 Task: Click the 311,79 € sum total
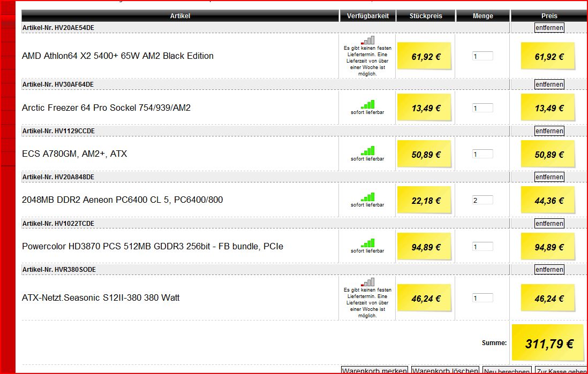pyautogui.click(x=549, y=344)
